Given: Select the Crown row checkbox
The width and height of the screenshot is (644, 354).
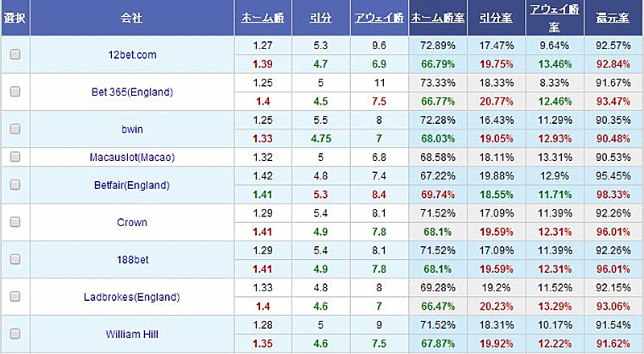Looking at the screenshot, I should pyautogui.click(x=15, y=222).
